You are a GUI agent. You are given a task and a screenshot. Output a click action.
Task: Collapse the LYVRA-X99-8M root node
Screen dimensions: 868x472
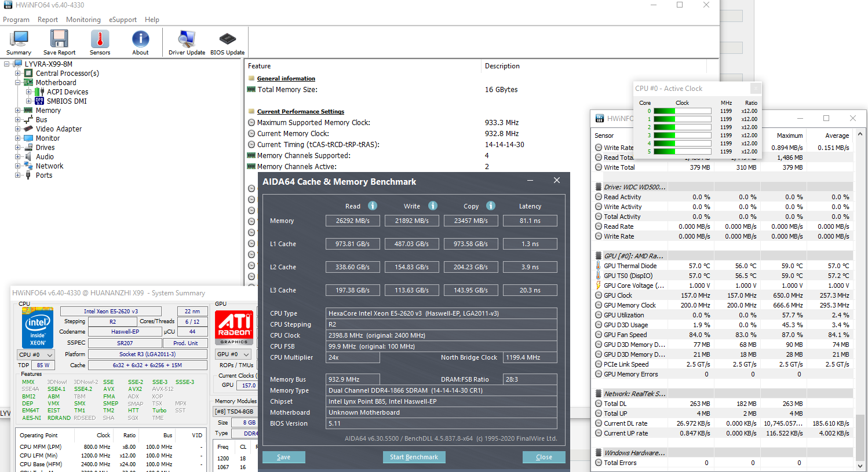[x=7, y=64]
